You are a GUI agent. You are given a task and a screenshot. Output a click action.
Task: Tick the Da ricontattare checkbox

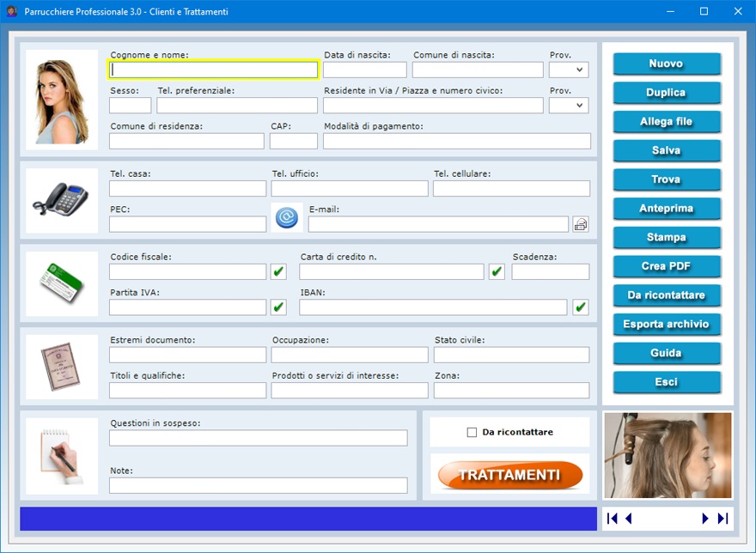[x=472, y=433]
